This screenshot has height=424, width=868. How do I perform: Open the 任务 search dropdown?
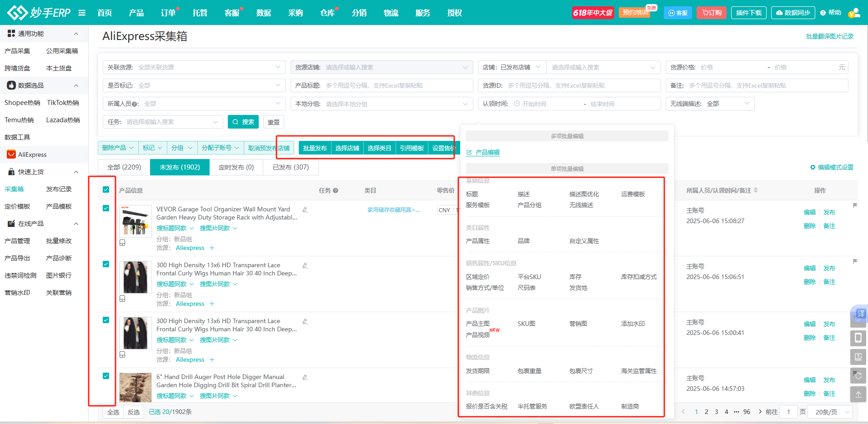(x=163, y=122)
